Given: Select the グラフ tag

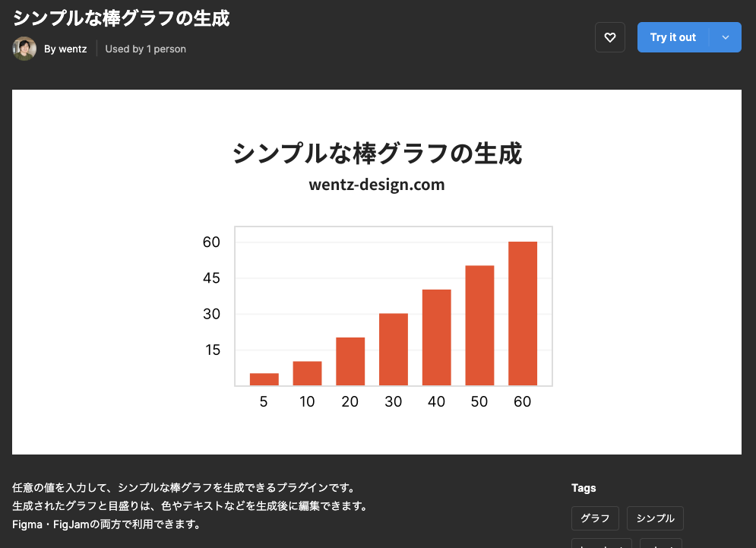Looking at the screenshot, I should coord(595,518).
